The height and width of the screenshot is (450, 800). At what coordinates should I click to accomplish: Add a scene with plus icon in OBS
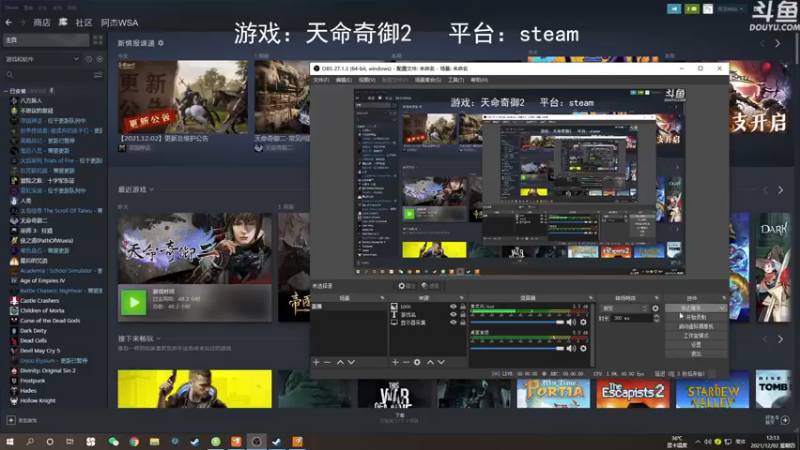316,362
